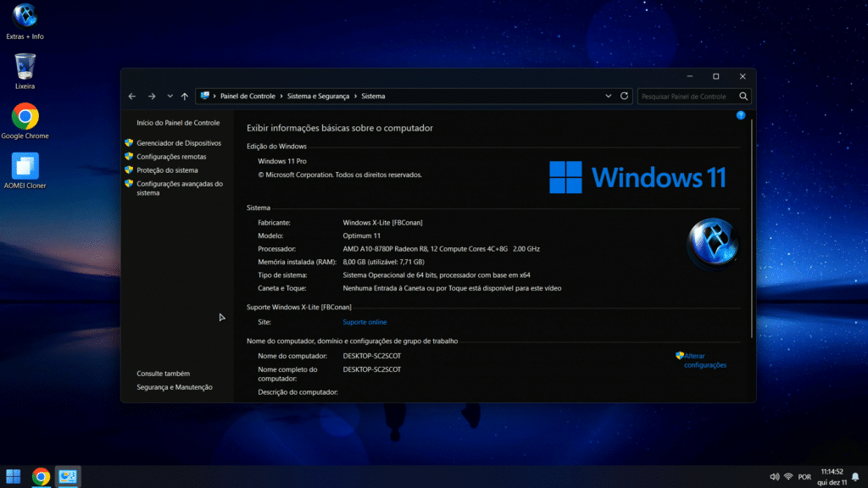Launch Google Chrome from desktop

[25, 116]
